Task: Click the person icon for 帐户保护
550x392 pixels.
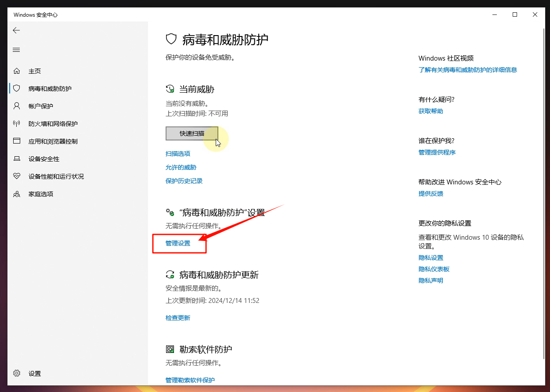Action: pos(17,106)
